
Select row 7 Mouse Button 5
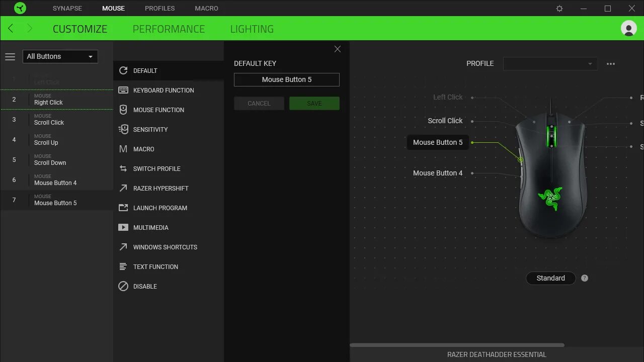click(x=57, y=200)
